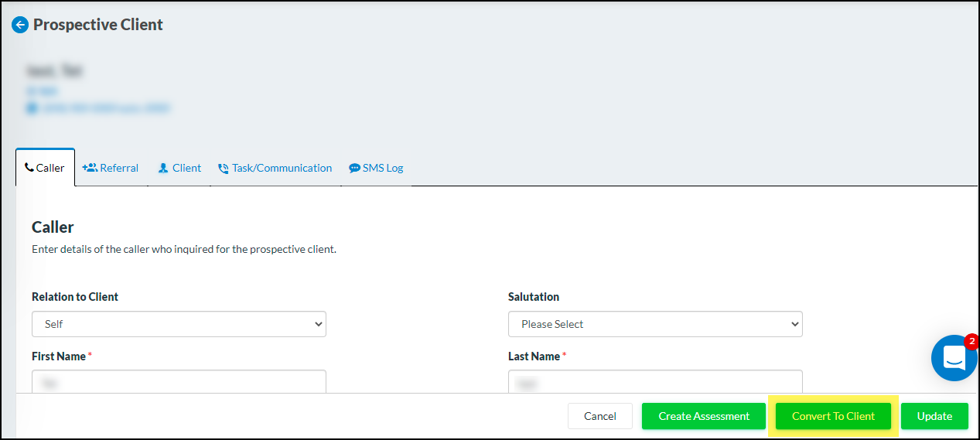
Task: Click the people-plus icon on Referral tab
Action: point(90,168)
